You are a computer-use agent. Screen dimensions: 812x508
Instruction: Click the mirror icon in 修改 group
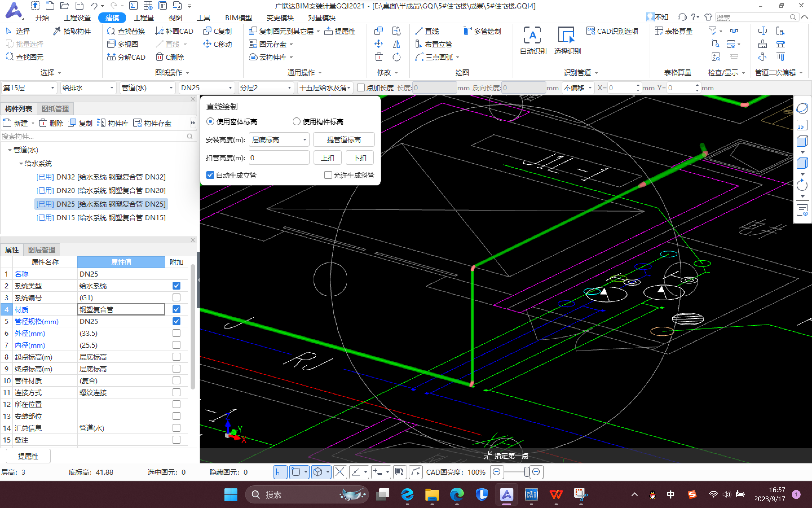click(x=397, y=44)
